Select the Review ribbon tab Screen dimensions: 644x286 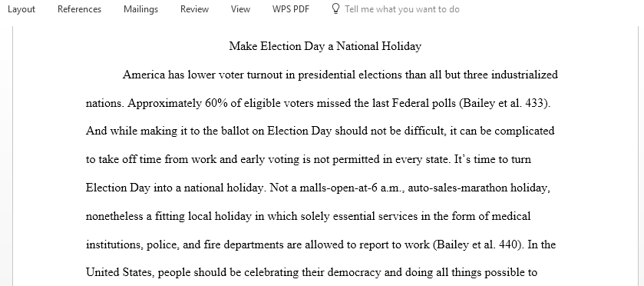(x=194, y=9)
